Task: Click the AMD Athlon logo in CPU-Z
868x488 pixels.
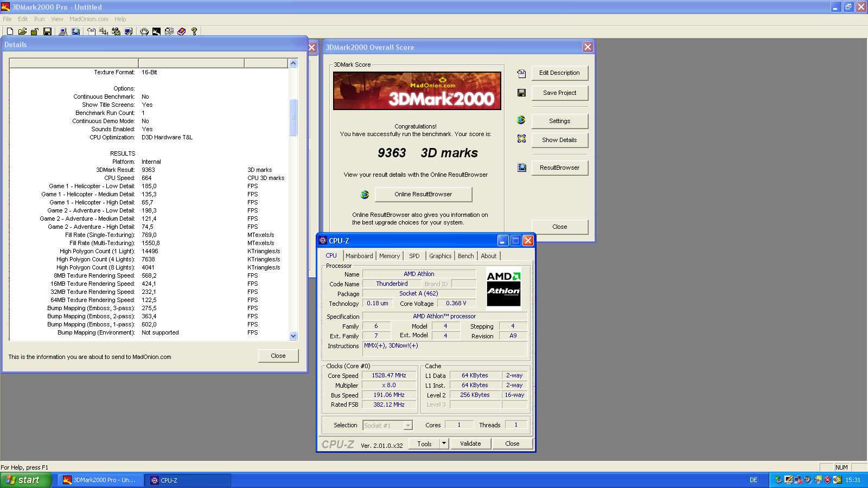Action: (503, 288)
